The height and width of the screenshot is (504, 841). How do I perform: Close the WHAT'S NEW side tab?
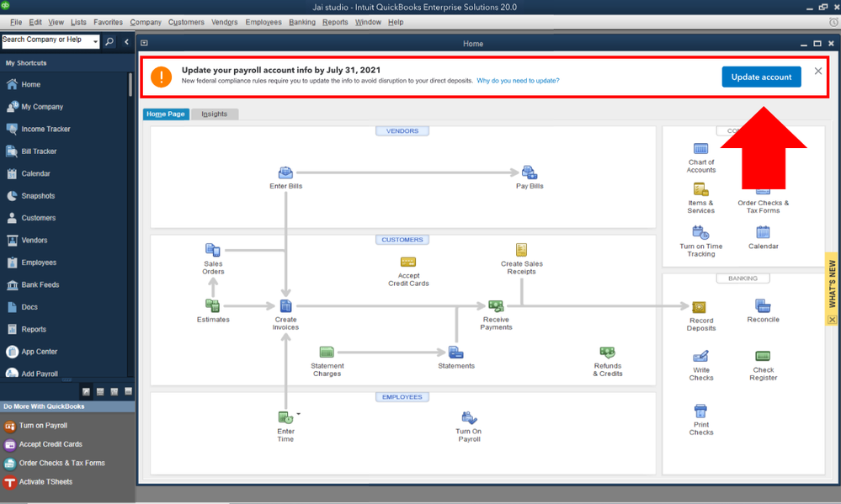(x=832, y=320)
